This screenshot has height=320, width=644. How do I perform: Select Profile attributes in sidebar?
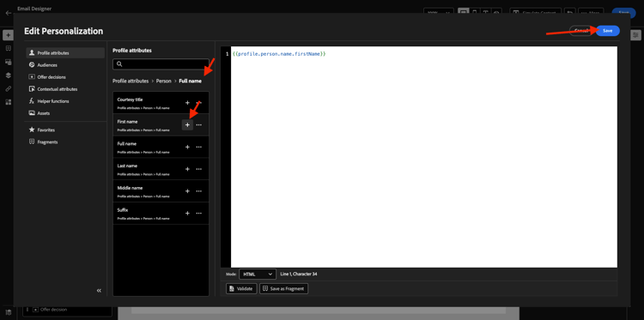pos(65,53)
